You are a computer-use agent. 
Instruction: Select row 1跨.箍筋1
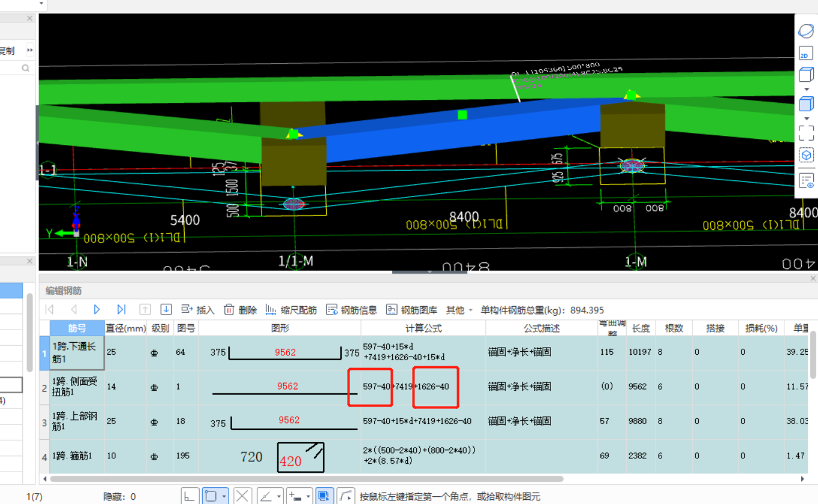click(x=77, y=456)
